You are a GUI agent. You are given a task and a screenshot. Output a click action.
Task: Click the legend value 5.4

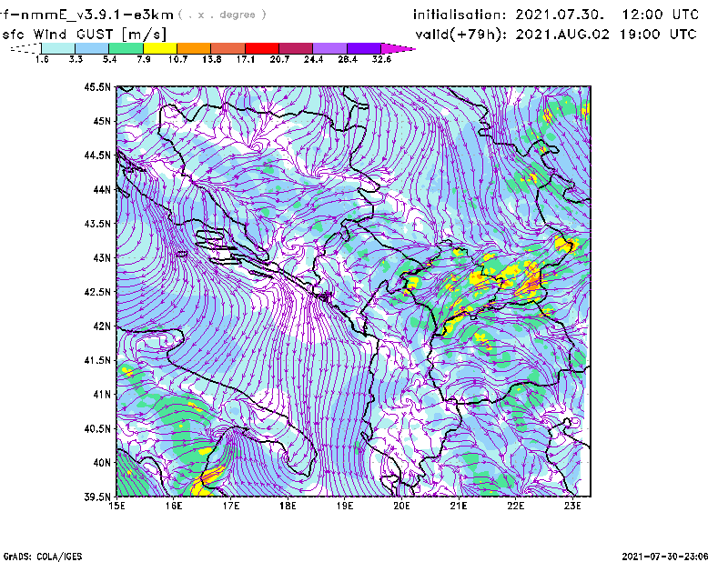pos(109,59)
